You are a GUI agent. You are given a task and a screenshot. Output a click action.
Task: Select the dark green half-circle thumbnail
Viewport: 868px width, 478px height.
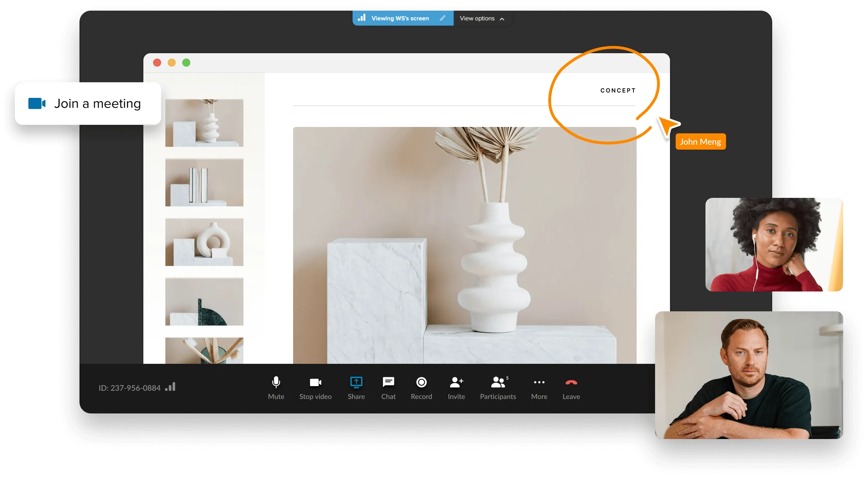204,301
